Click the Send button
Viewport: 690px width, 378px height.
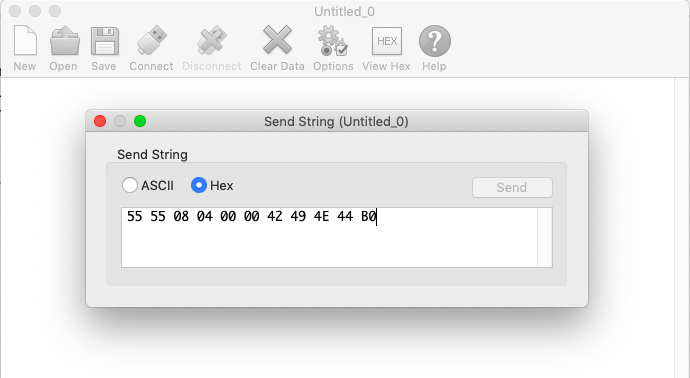tap(512, 187)
